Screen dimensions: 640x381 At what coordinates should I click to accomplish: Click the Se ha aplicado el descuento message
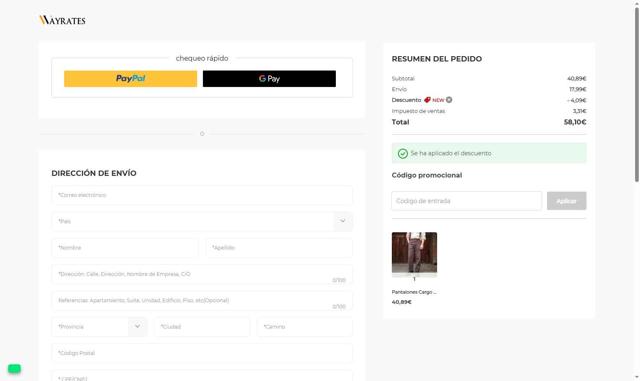[451, 153]
